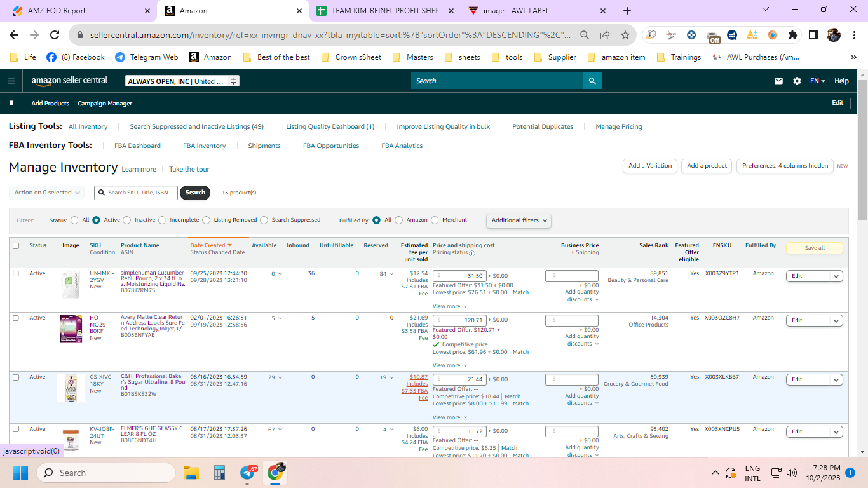Open the mail messages icon
Screen dimensions: 868x488
click(778, 81)
